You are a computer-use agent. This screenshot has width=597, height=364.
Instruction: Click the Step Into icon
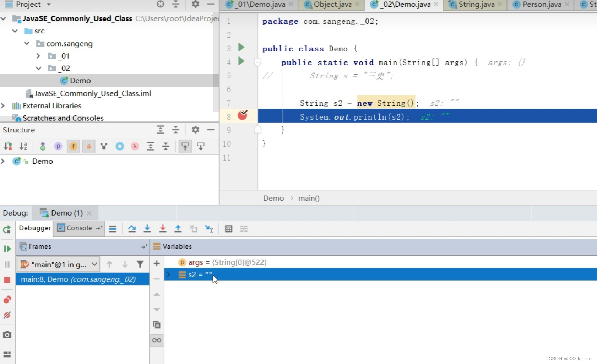[147, 229]
